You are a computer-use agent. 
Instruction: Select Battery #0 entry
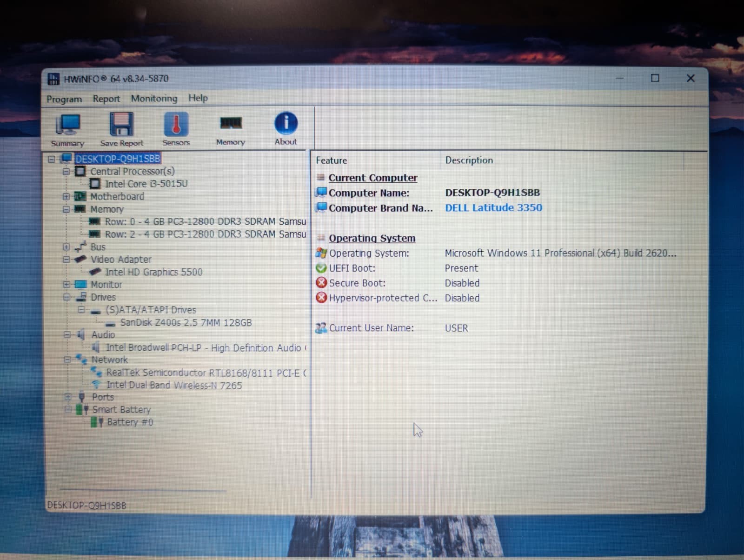pos(130,422)
